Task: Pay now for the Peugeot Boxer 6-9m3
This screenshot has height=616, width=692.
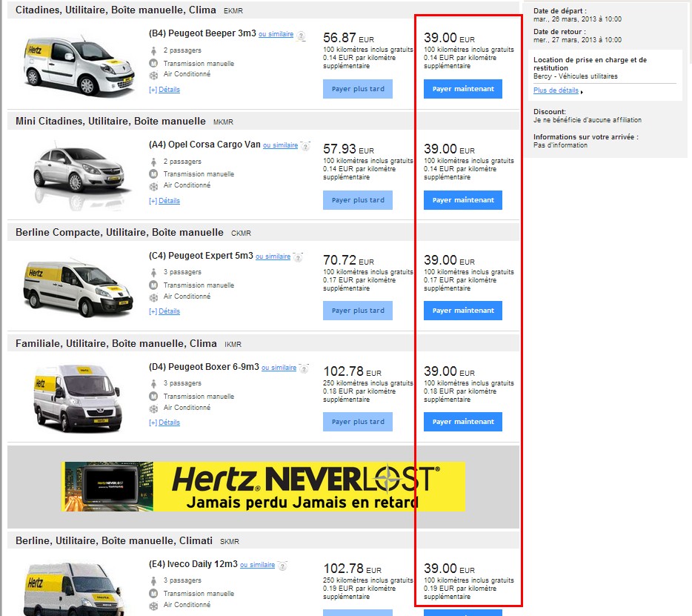Action: [463, 422]
